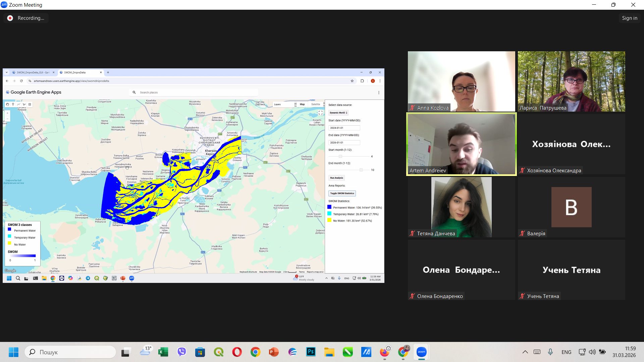This screenshot has width=644, height=362.
Task: Open the Dynamic World data source dropdown
Action: pos(338,113)
